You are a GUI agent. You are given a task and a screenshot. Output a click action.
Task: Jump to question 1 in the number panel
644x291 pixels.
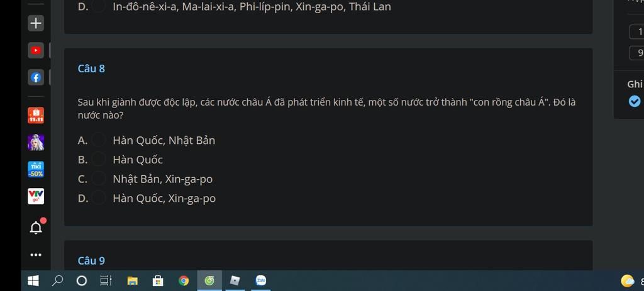click(x=638, y=31)
